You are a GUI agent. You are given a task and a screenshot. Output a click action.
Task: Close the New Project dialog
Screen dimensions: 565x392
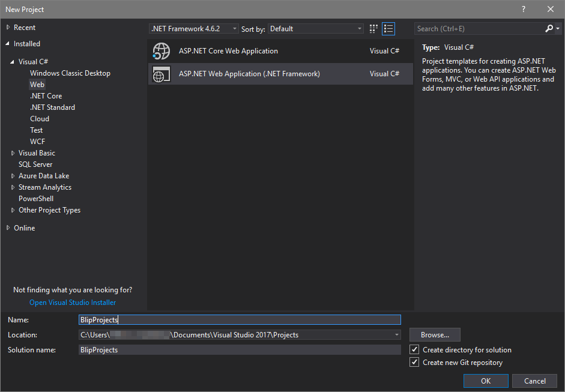(x=550, y=9)
